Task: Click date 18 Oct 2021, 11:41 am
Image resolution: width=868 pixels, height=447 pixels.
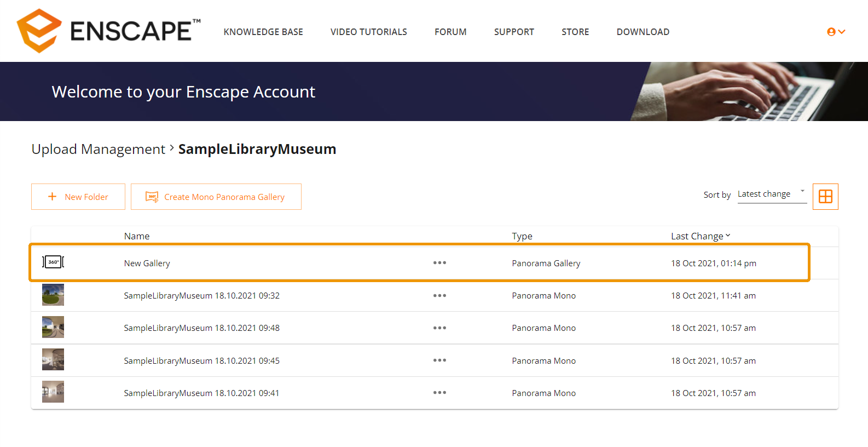Action: [x=714, y=296]
